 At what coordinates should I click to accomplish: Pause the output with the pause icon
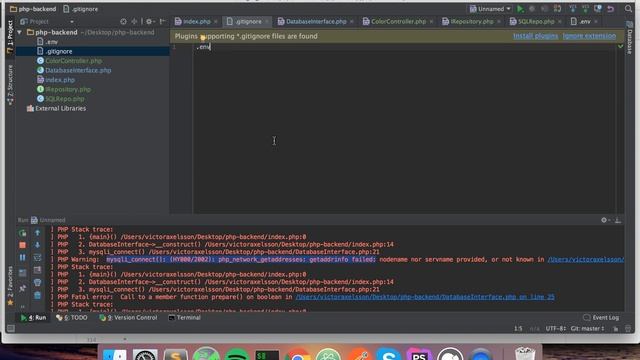[22, 258]
